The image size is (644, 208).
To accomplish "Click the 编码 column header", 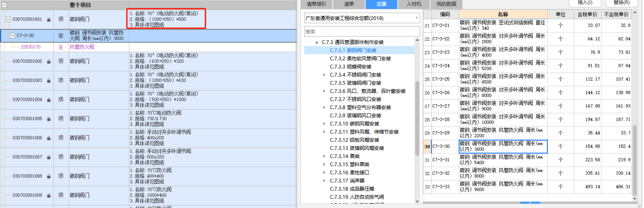I will (445, 14).
